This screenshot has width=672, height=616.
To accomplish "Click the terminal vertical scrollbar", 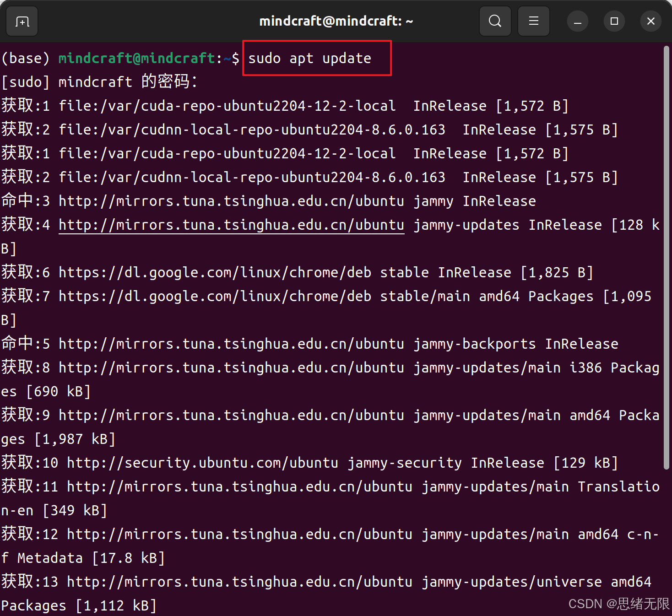I will (x=667, y=257).
